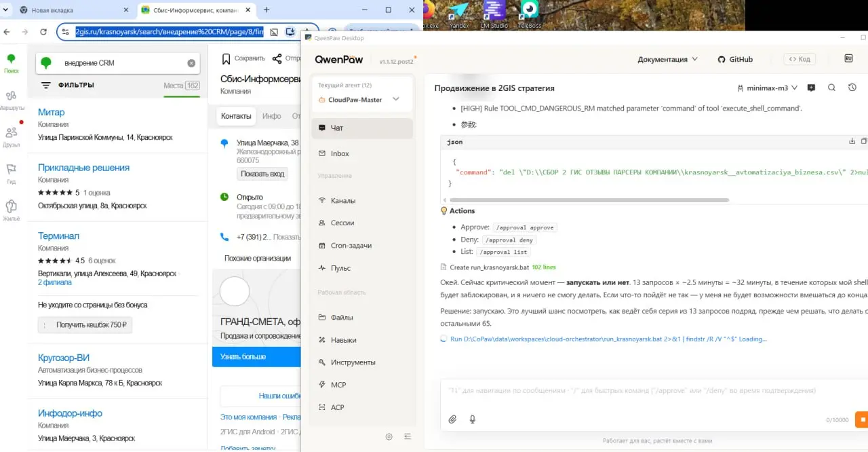Switch to the Инфо tab

pyautogui.click(x=272, y=116)
